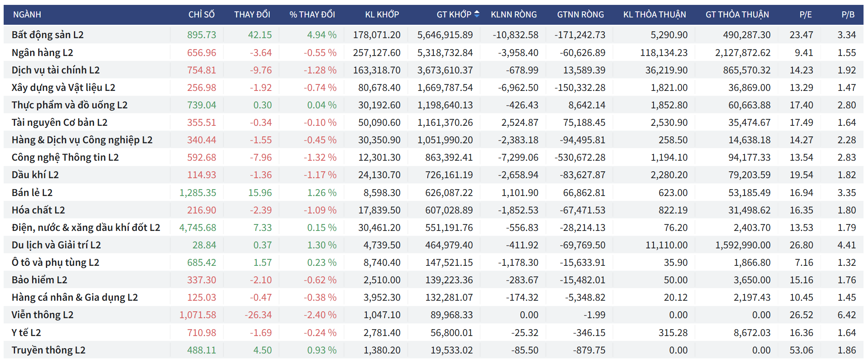The image size is (868, 362).
Task: Sort table by NGÀNH column header
Action: pos(27,15)
